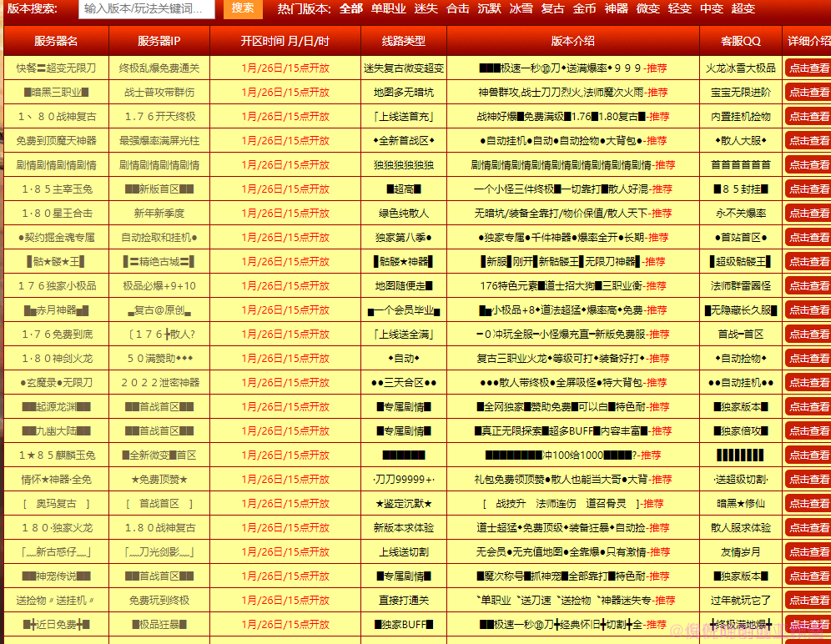The image size is (831, 644).
Task: Click 点击查看 for 80战神复古 row
Action: 808,117
